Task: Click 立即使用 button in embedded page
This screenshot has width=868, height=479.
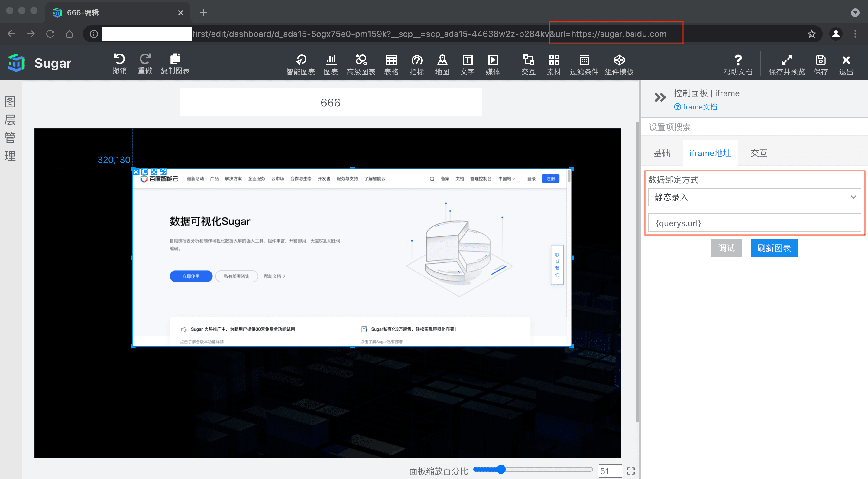Action: (x=191, y=276)
